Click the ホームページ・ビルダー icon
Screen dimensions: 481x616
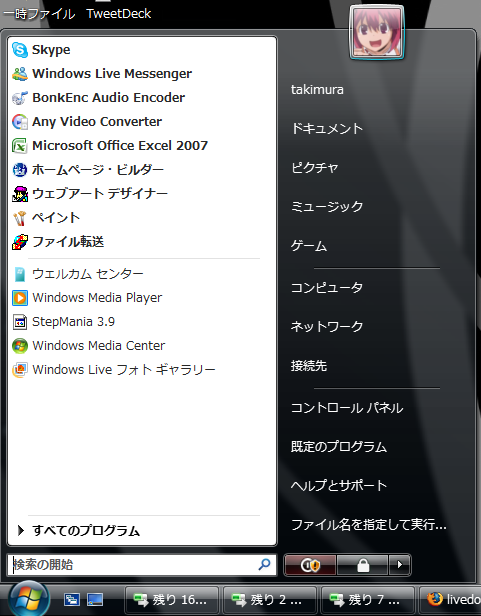click(x=20, y=170)
